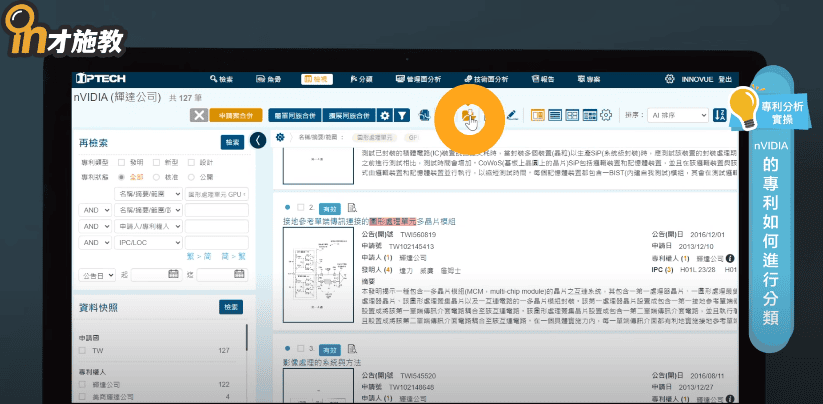Image resolution: width=823 pixels, height=404 pixels.
Task: Click the funnel filter icon in toolbar
Action: [x=401, y=116]
